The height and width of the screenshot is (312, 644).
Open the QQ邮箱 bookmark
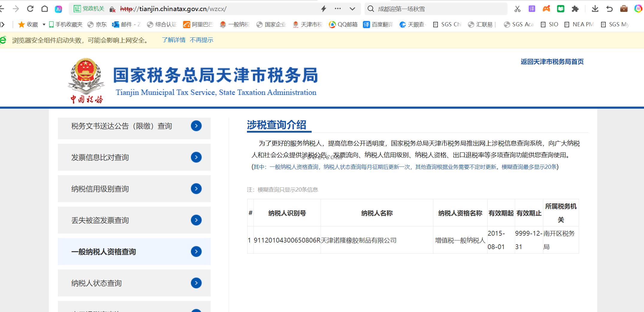coord(343,25)
